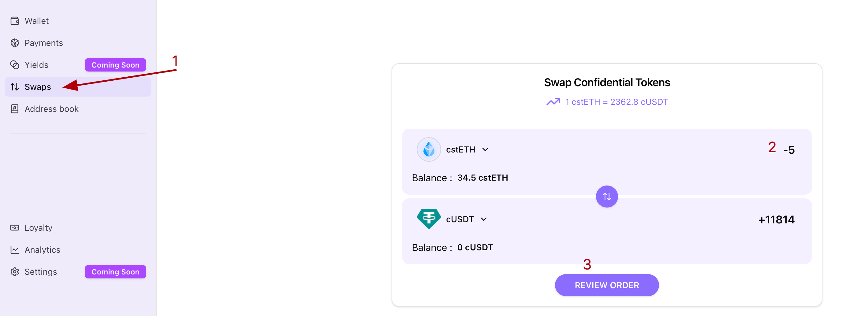Click the 1 cstETH = 2362.8 cUSDT rate
The image size is (868, 316).
[x=616, y=102]
